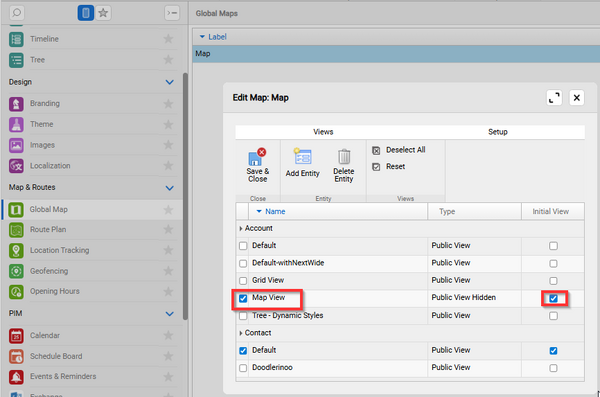Open the search icon in sidebar header

tap(16, 13)
